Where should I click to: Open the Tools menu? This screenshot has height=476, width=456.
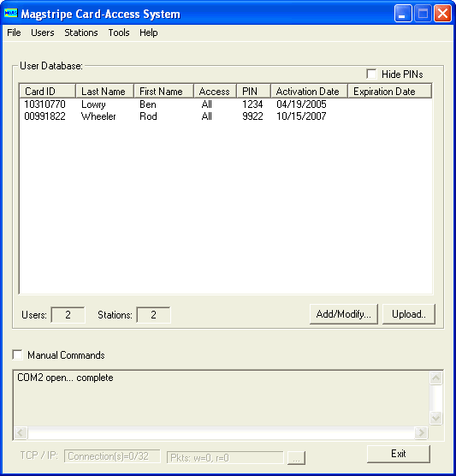tap(119, 33)
